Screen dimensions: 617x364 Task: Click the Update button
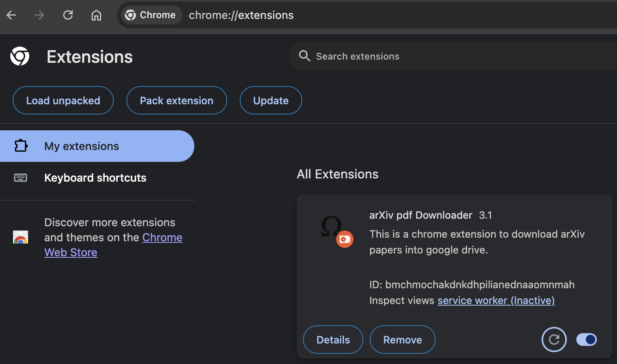(x=271, y=100)
